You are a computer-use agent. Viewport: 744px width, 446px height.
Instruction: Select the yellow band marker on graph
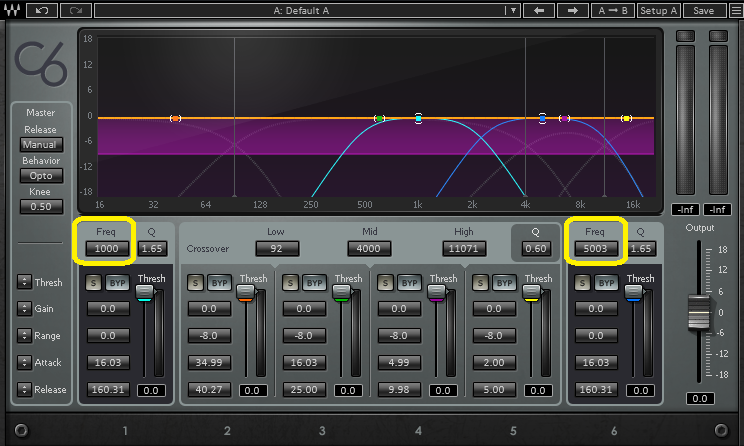tap(626, 118)
